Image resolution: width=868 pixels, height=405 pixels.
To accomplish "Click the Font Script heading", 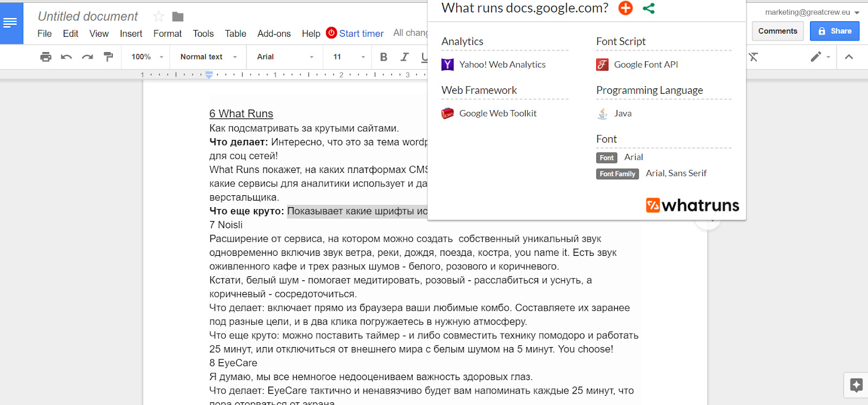I will pyautogui.click(x=621, y=42).
